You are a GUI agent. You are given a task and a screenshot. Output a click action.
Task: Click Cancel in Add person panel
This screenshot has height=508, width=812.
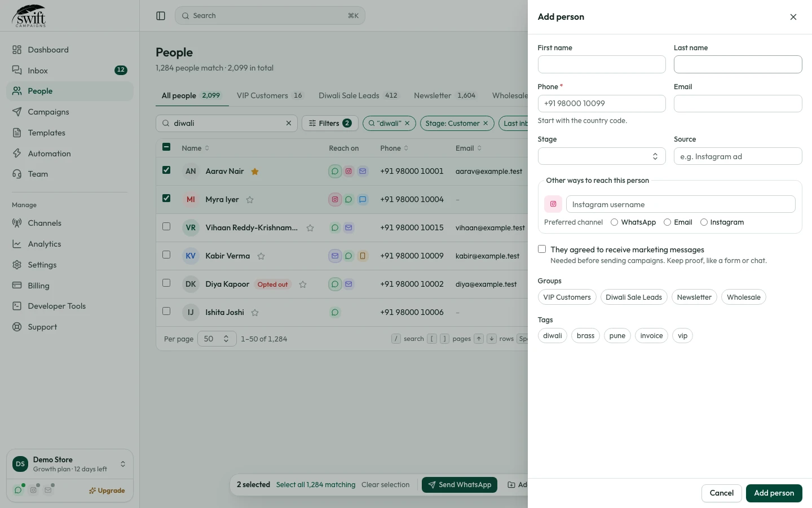722,493
